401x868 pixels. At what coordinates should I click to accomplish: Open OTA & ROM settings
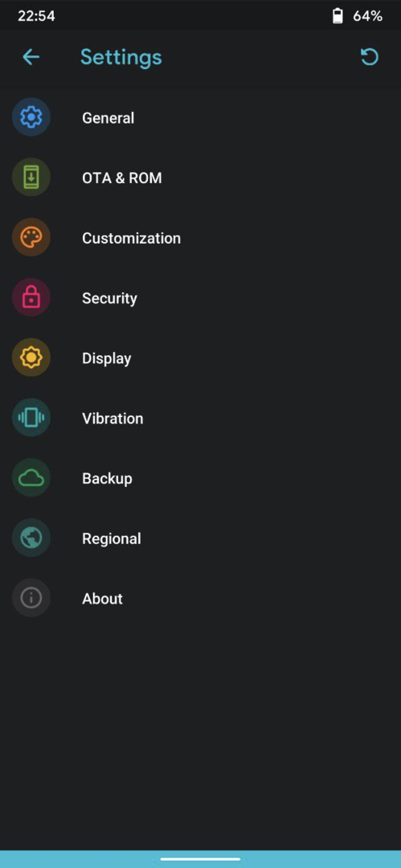coord(201,178)
